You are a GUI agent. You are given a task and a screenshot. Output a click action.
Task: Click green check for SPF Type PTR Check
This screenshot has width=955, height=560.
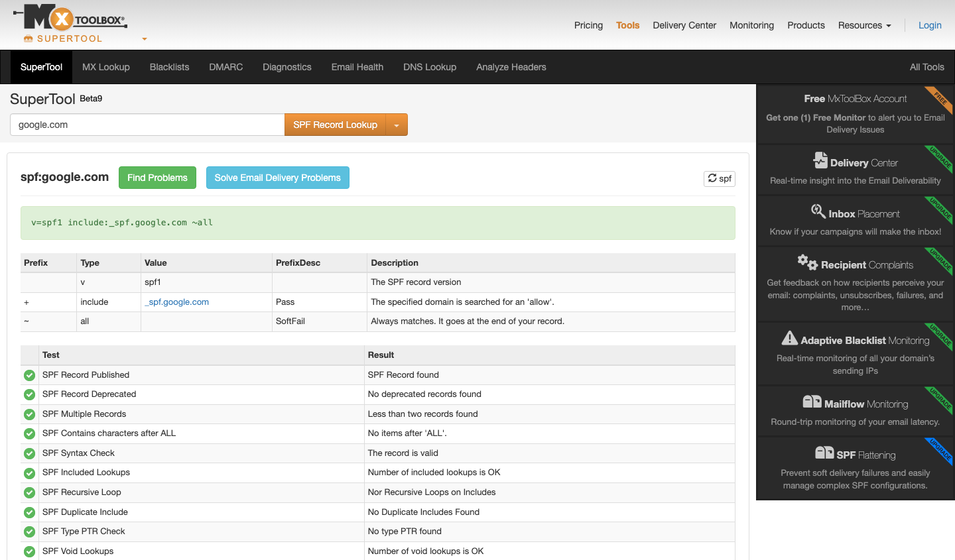(29, 532)
